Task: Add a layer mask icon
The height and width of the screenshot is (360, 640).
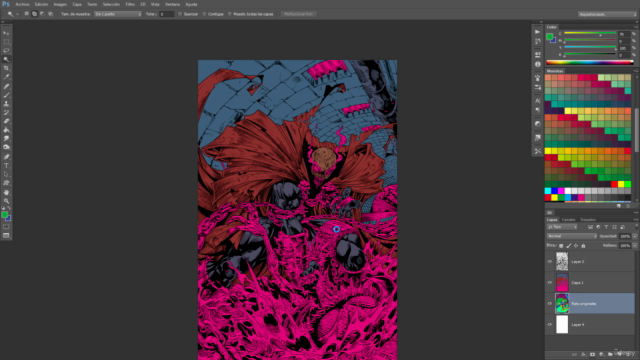Action: tap(592, 354)
